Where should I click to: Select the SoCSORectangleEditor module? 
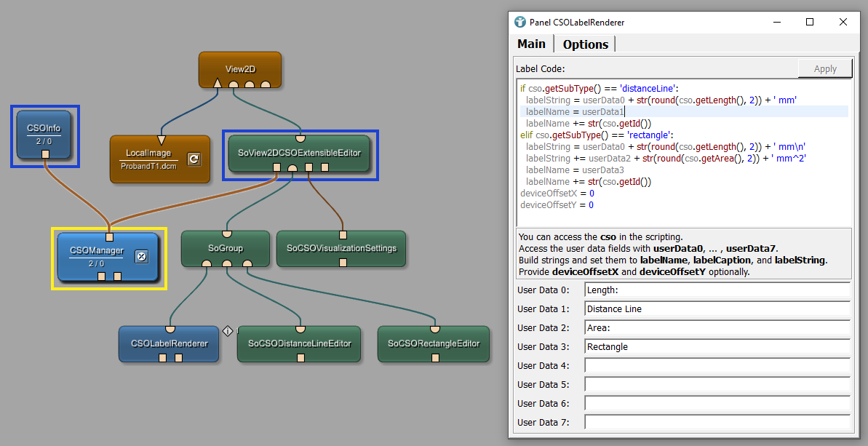click(x=434, y=343)
